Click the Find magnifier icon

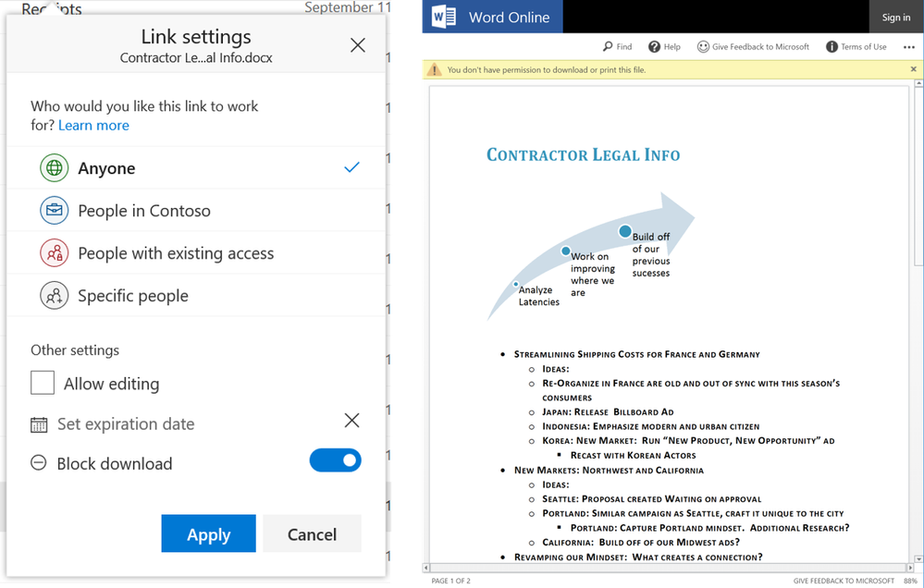[x=608, y=46]
